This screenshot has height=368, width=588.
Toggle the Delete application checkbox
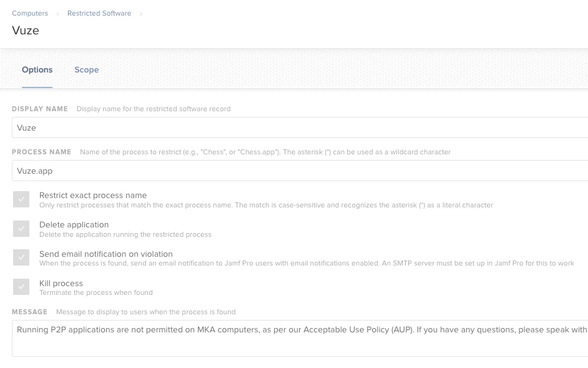point(21,228)
